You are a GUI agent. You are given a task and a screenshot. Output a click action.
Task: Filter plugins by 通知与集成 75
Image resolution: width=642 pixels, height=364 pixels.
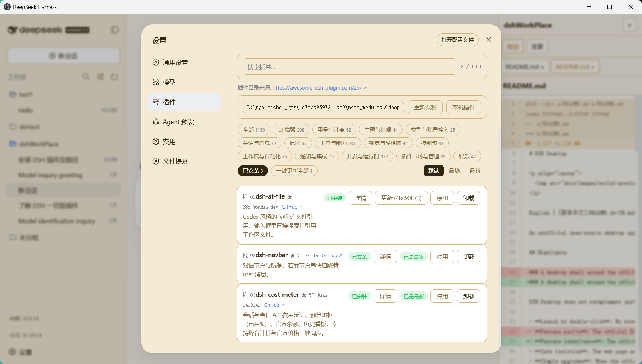point(317,156)
